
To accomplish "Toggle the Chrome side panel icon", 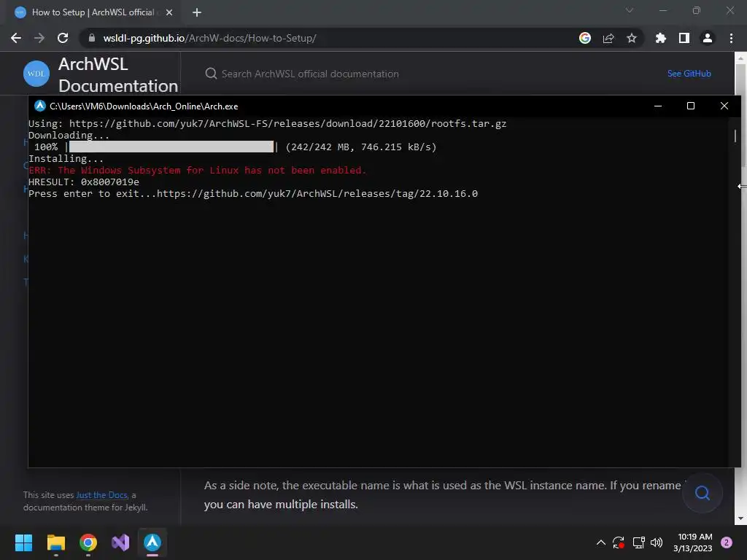I will [684, 38].
